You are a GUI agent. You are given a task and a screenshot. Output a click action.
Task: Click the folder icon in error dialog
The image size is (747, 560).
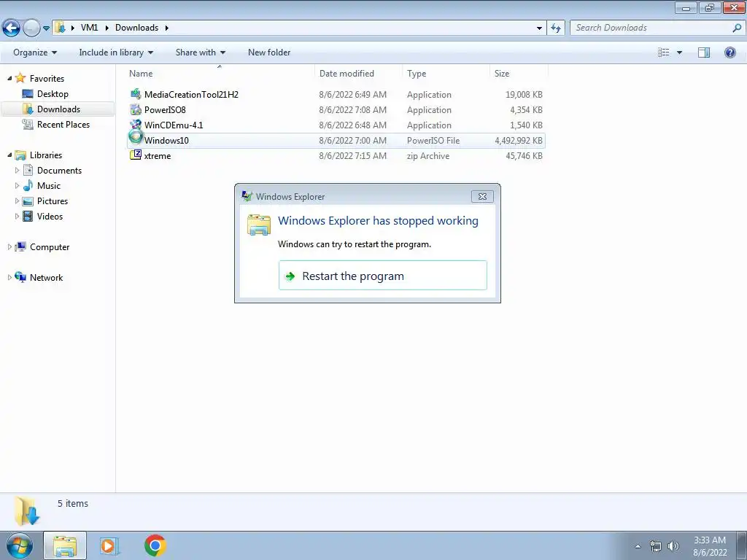pos(259,225)
